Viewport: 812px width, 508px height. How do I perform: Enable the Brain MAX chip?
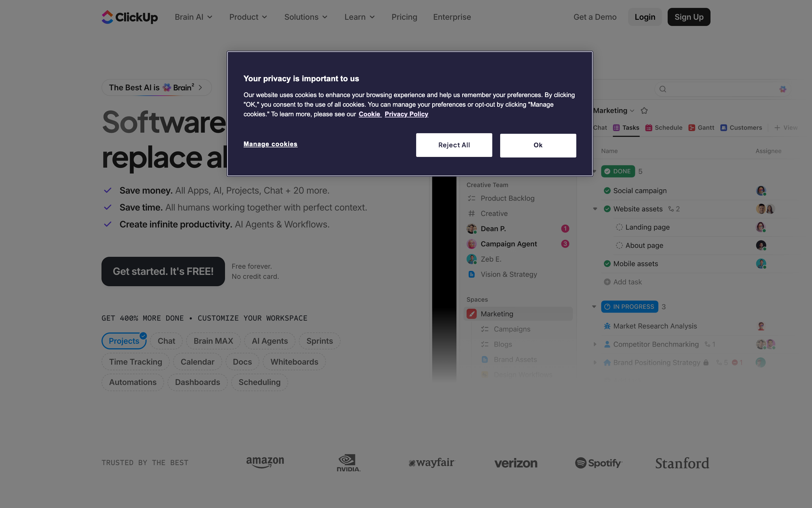pos(213,341)
